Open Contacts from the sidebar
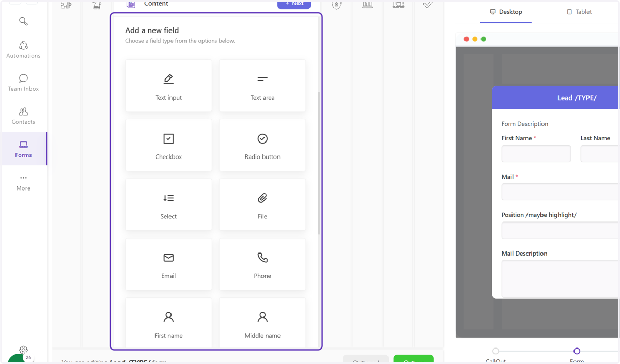The width and height of the screenshot is (620, 364). (x=23, y=116)
